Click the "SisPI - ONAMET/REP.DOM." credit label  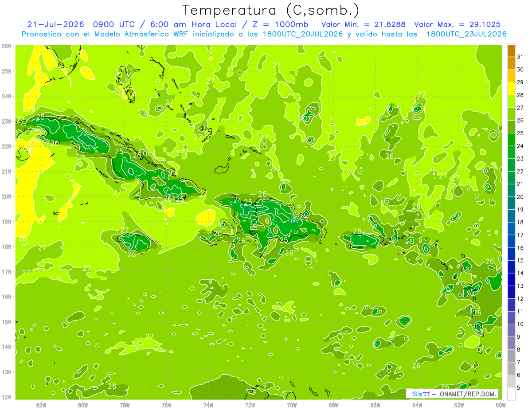click(453, 394)
